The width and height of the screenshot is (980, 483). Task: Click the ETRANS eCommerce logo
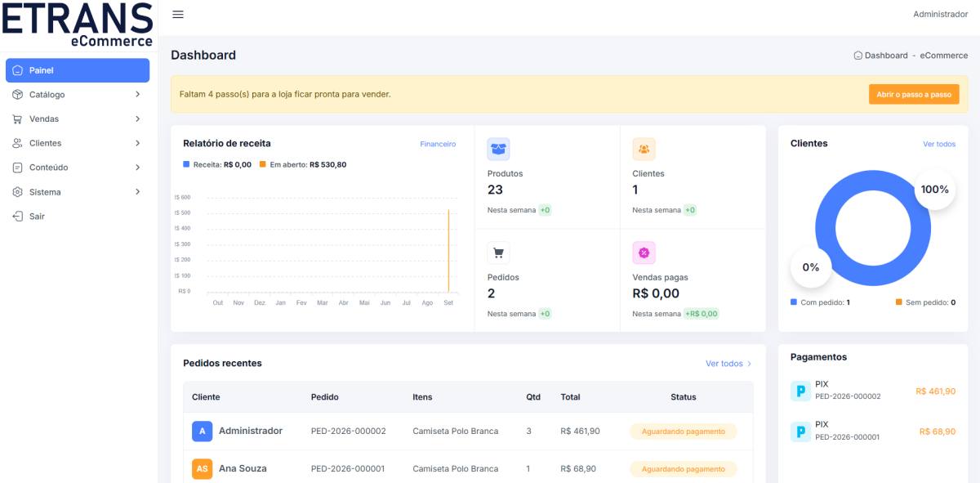[77, 26]
